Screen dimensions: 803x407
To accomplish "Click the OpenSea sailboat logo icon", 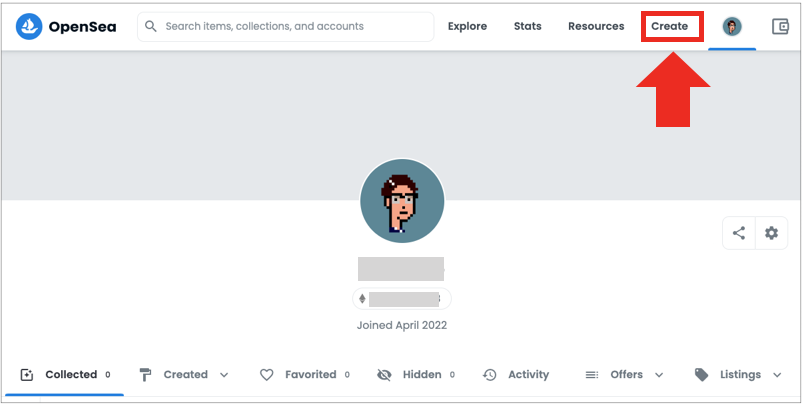I will 29,27.
